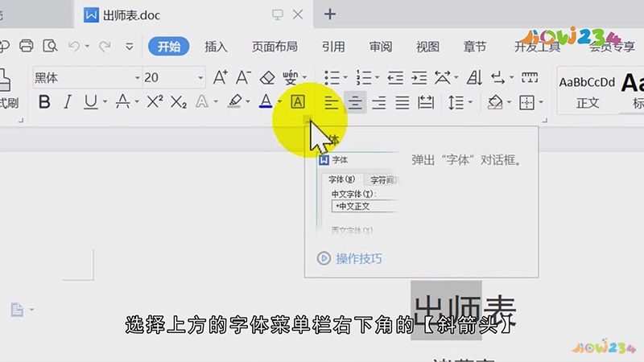
Task: Open print preview icon
Action: pyautogui.click(x=50, y=46)
